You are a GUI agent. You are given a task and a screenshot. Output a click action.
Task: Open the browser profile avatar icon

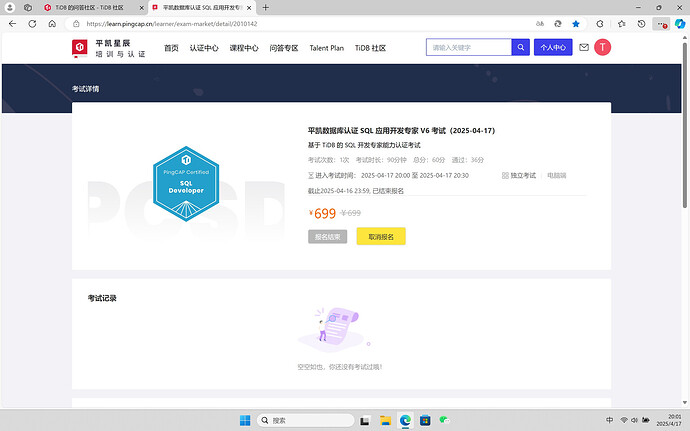(x=9, y=7)
